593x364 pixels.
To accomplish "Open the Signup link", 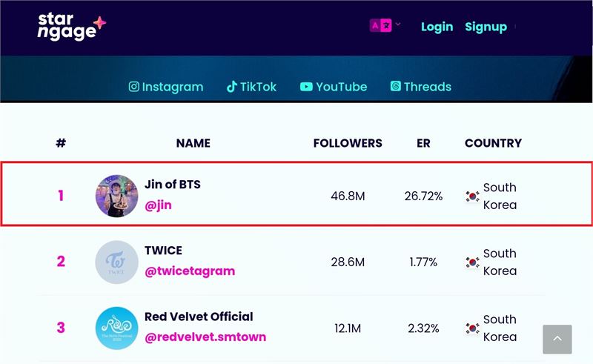I will [486, 27].
